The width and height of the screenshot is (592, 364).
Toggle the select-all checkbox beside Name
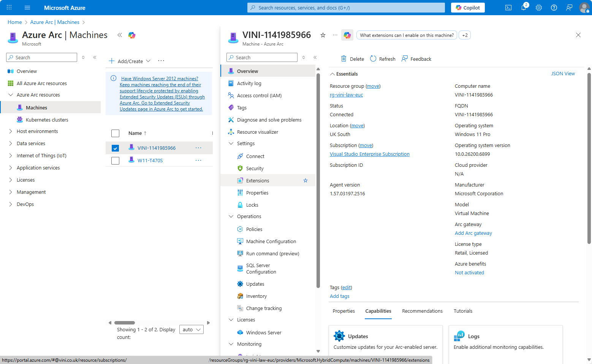pos(116,133)
